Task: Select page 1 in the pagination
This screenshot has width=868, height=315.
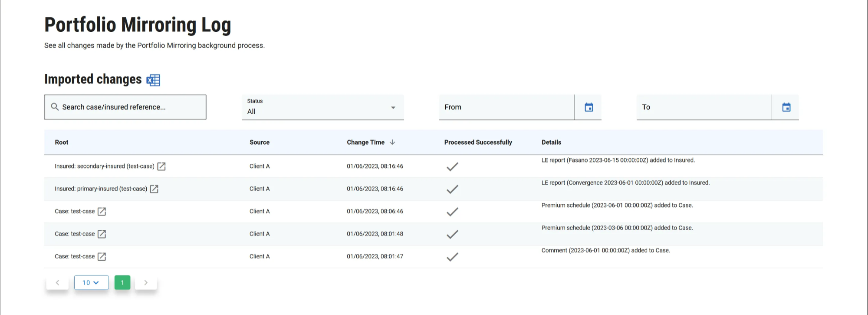Action: point(122,283)
